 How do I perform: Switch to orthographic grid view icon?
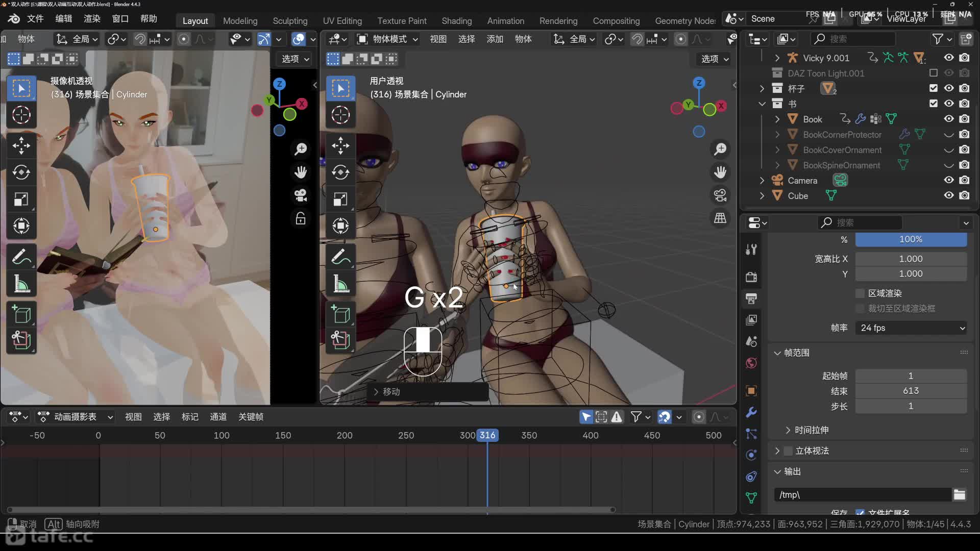click(x=720, y=218)
